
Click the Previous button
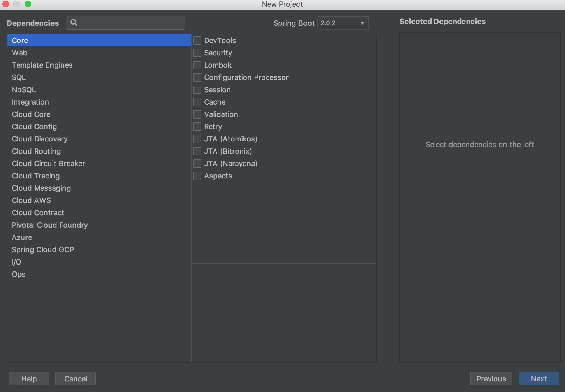point(491,379)
